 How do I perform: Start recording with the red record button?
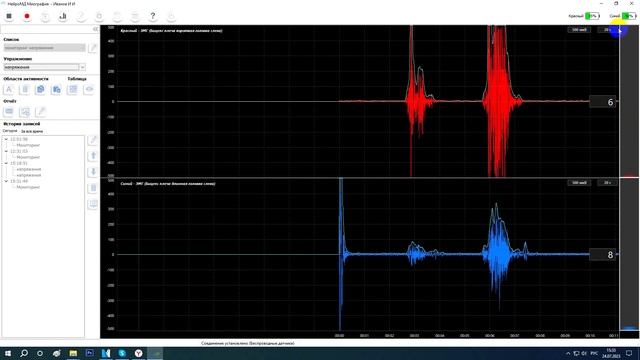27,16
